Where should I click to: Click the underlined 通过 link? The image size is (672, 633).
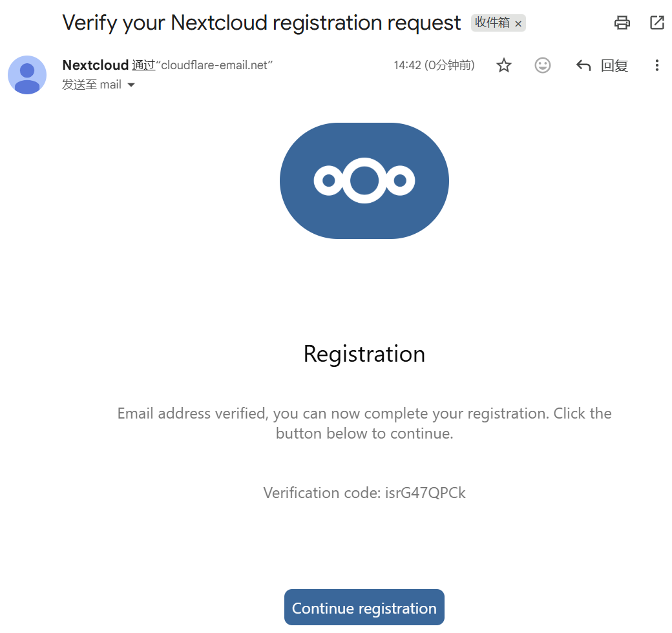point(143,65)
